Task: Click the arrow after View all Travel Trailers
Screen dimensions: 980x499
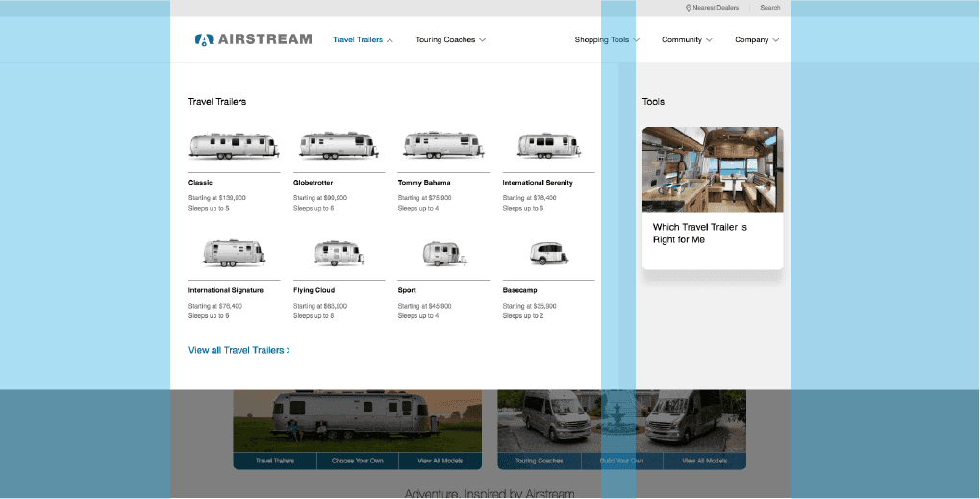Action: [289, 351]
